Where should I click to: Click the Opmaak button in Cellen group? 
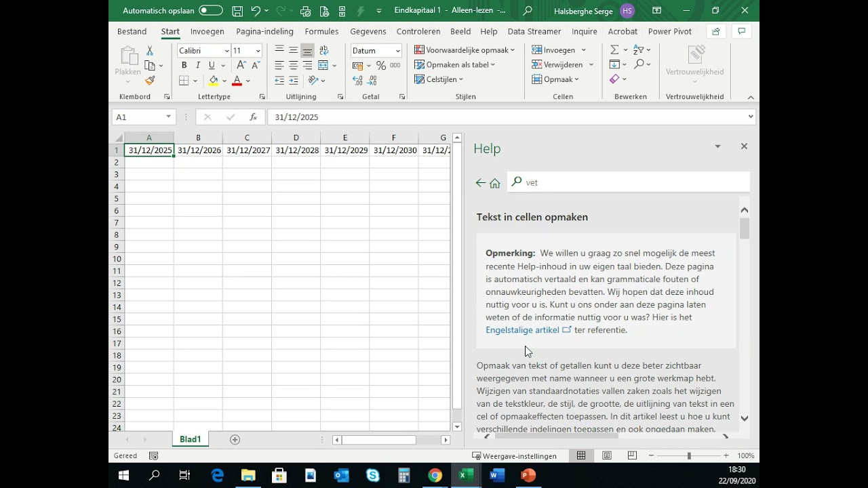(x=555, y=80)
